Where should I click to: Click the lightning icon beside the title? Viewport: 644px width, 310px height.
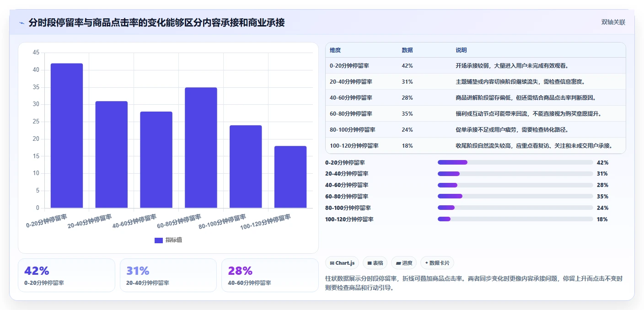tap(22, 23)
